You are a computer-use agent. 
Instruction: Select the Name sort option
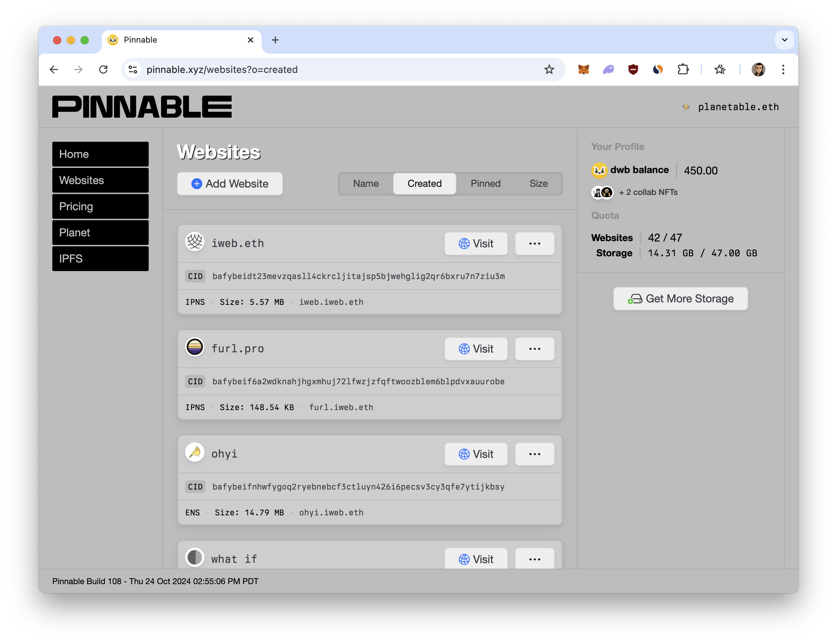(365, 183)
